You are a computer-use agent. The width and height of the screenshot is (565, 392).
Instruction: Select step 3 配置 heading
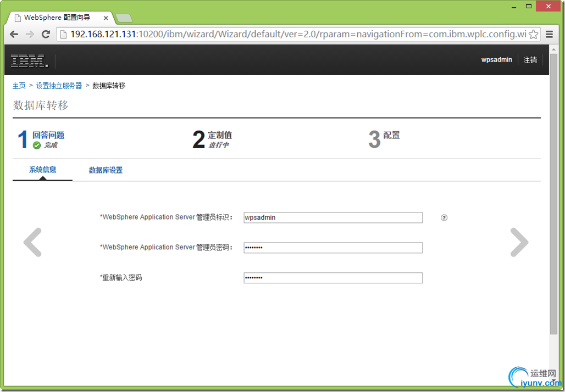tap(391, 135)
